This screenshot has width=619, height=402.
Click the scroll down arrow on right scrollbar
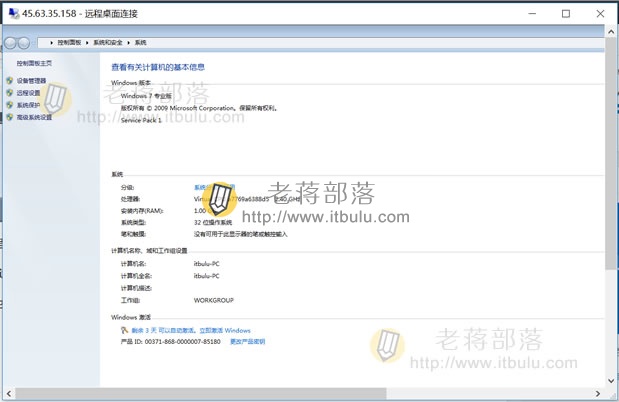point(611,381)
